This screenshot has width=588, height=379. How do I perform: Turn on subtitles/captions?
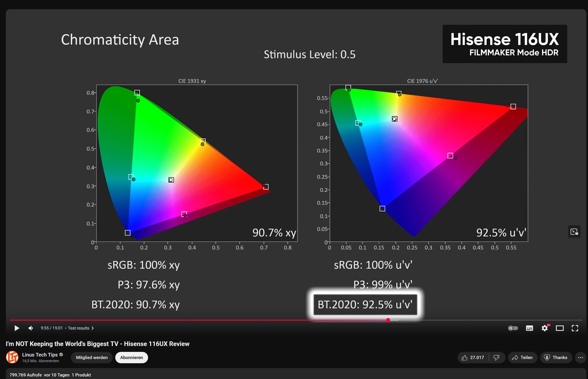(x=529, y=328)
